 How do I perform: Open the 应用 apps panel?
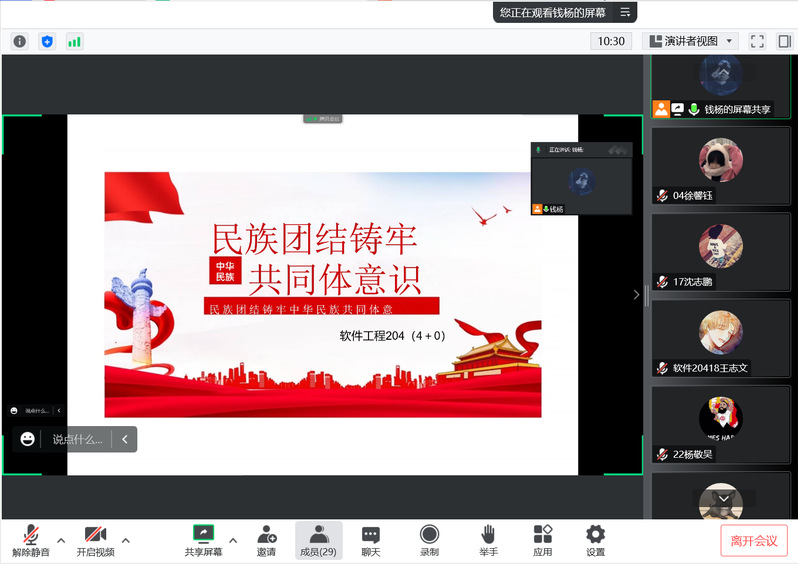tap(542, 540)
